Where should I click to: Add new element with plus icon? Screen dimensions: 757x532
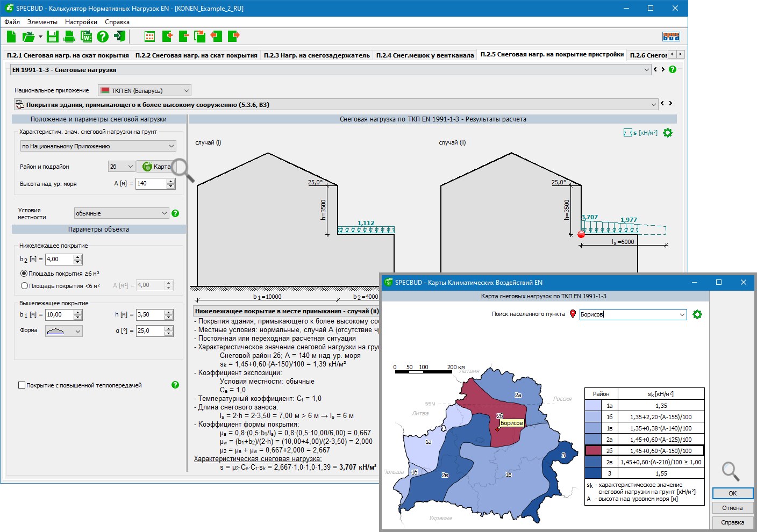pos(167,37)
